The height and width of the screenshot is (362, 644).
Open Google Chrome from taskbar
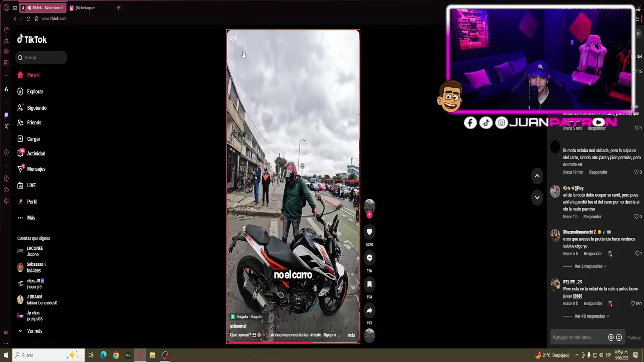(x=116, y=355)
